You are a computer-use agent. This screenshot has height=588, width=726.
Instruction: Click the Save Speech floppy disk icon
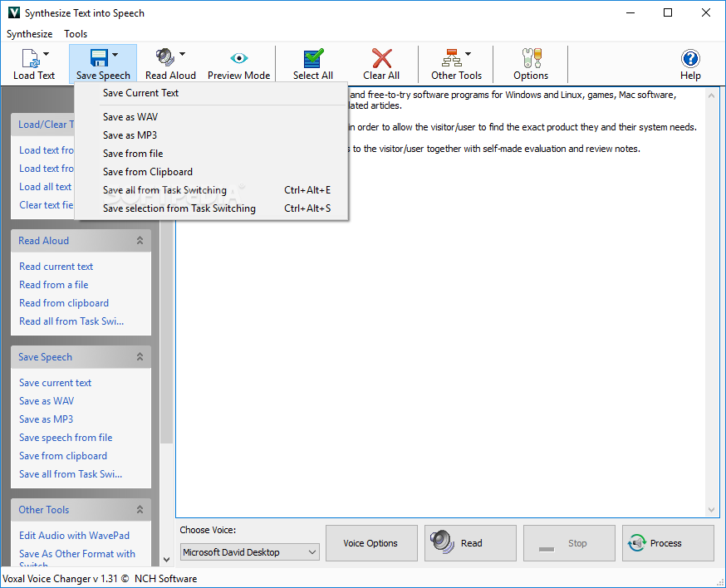click(x=99, y=58)
